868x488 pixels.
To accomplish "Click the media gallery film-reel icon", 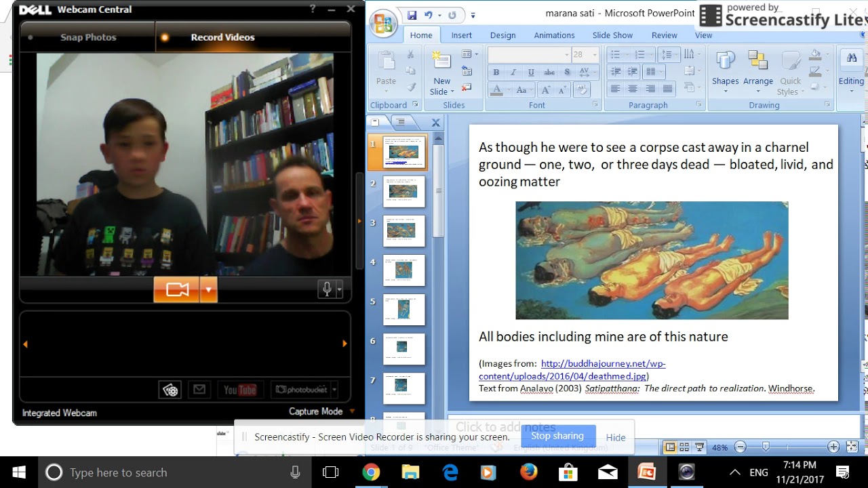I will click(170, 390).
